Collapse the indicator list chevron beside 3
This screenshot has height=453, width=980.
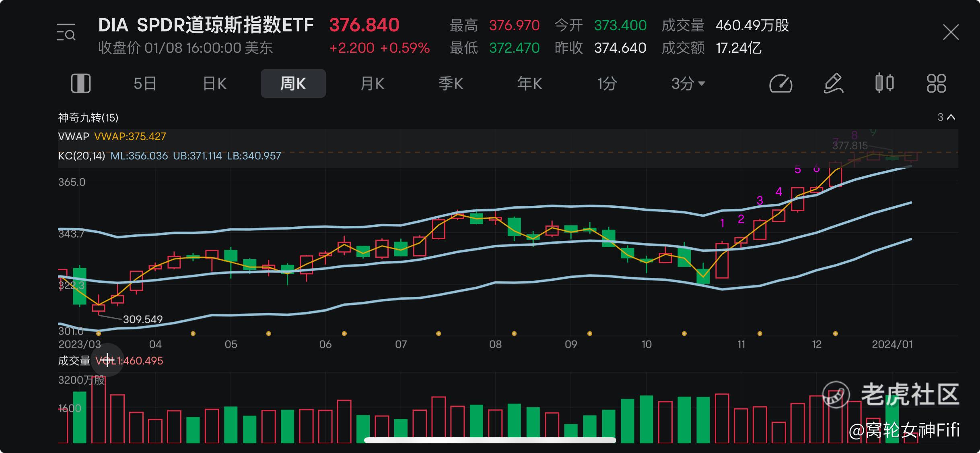click(951, 117)
